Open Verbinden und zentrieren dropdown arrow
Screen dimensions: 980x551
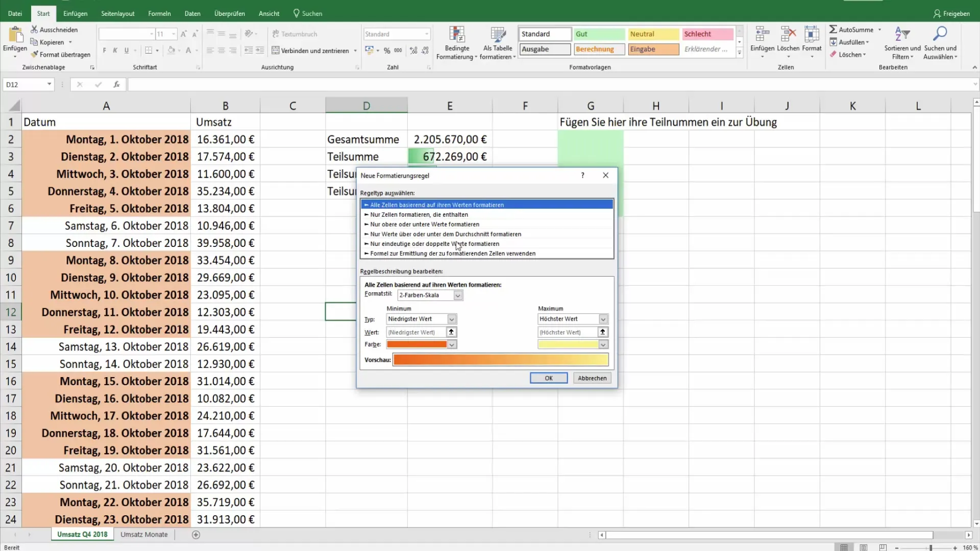click(355, 51)
